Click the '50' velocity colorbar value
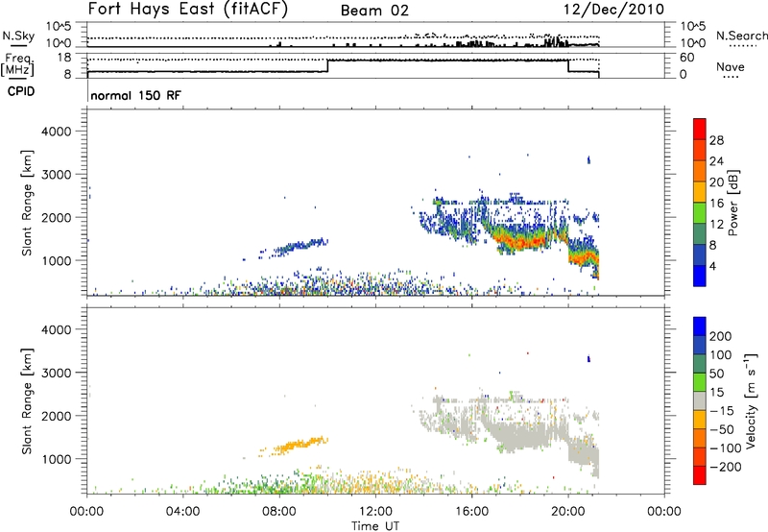768x532 pixels. 716,374
